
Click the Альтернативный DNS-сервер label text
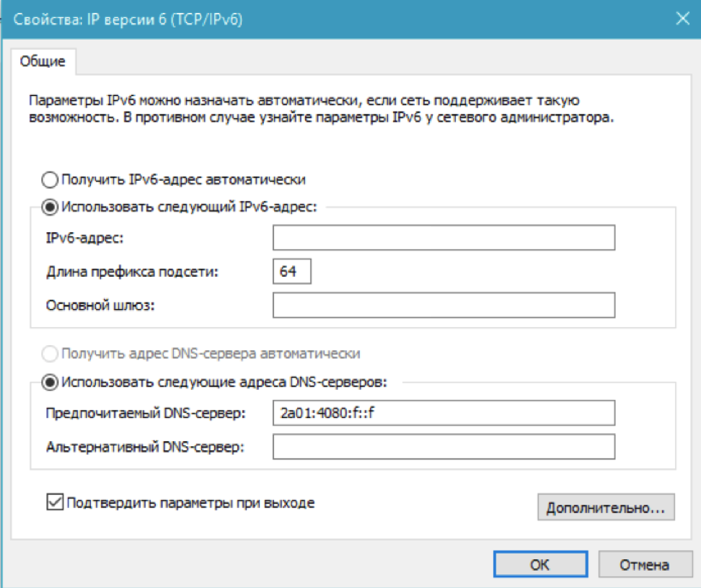click(145, 447)
